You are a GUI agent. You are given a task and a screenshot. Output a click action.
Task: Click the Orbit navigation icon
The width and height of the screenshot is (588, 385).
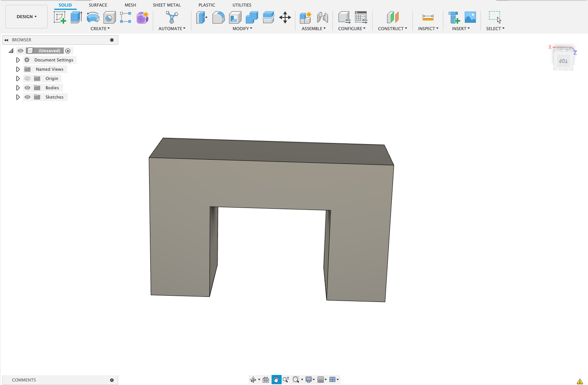253,380
